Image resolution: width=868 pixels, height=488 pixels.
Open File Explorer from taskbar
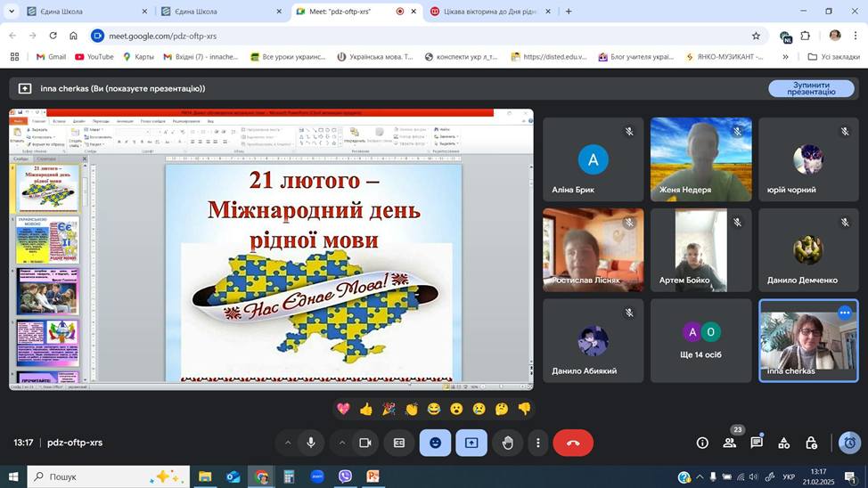[x=205, y=476]
